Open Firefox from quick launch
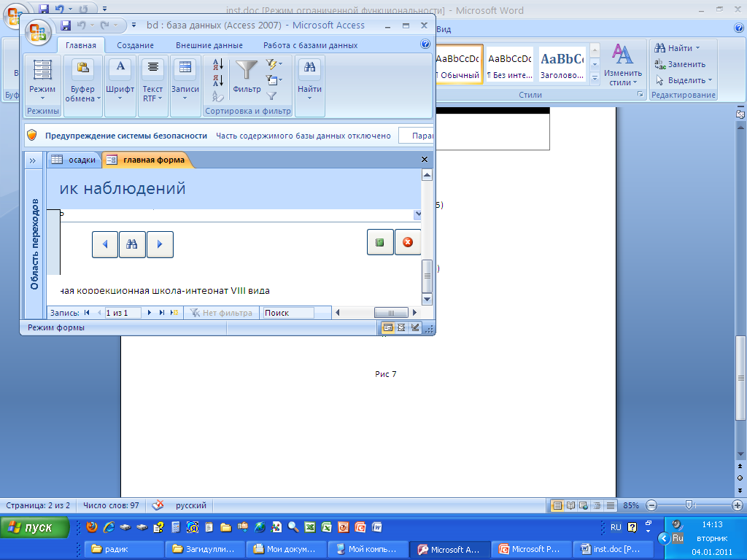 point(92,527)
